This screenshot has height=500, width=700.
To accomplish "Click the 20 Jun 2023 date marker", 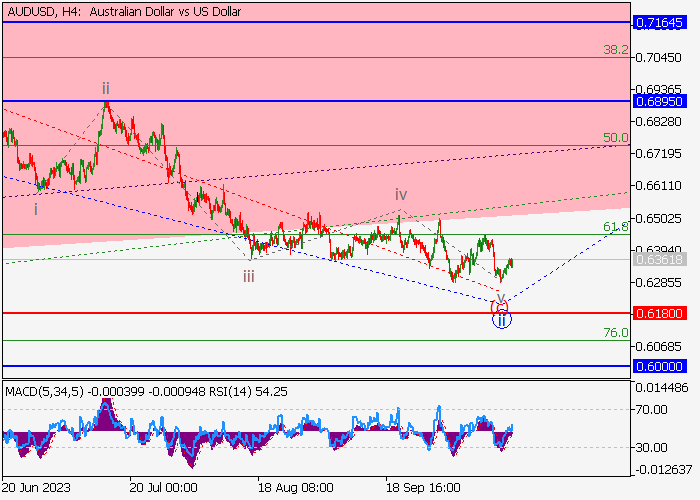I will click(x=35, y=490).
